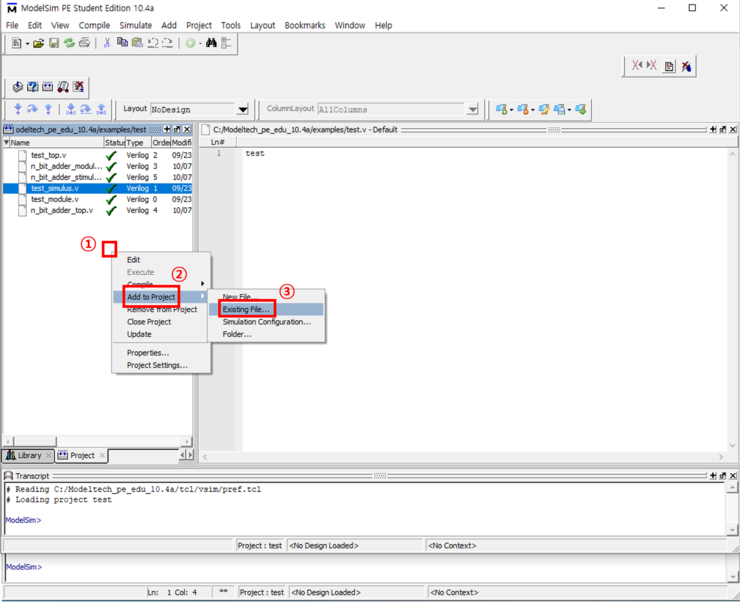Click the Open folder toolbar icon
Image resolution: width=740 pixels, height=602 pixels.
(x=38, y=43)
